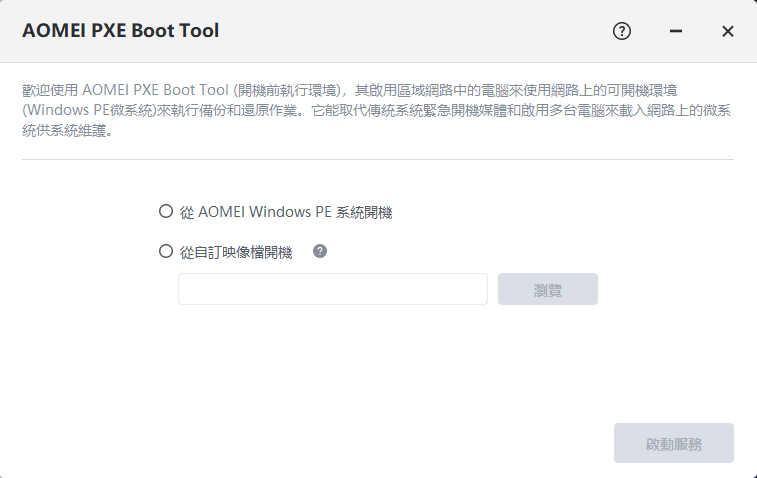The image size is (757, 478).
Task: Close the AOMEI PXE Boot Tool window
Action: (728, 31)
